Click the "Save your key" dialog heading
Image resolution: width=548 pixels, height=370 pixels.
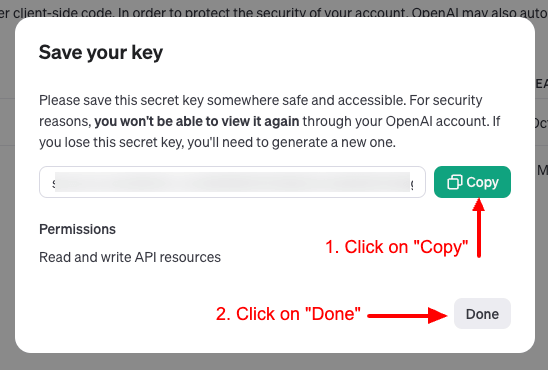(101, 52)
